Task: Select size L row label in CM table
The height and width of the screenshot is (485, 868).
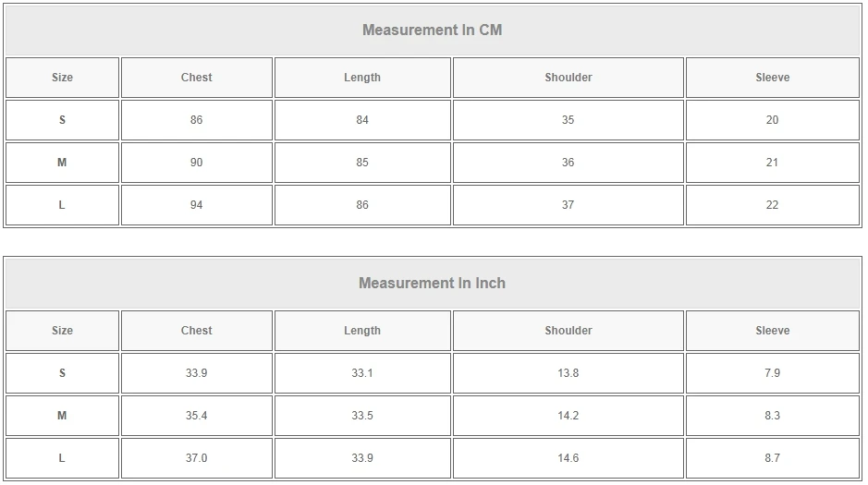Action: click(62, 205)
